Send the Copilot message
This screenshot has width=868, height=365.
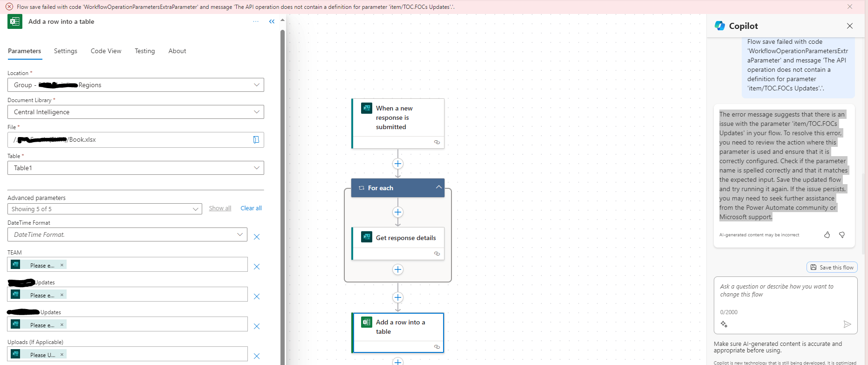click(x=847, y=324)
